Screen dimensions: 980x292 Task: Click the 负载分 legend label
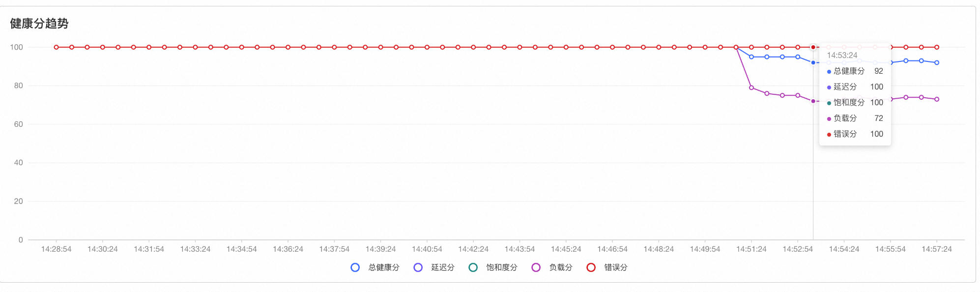(561, 267)
